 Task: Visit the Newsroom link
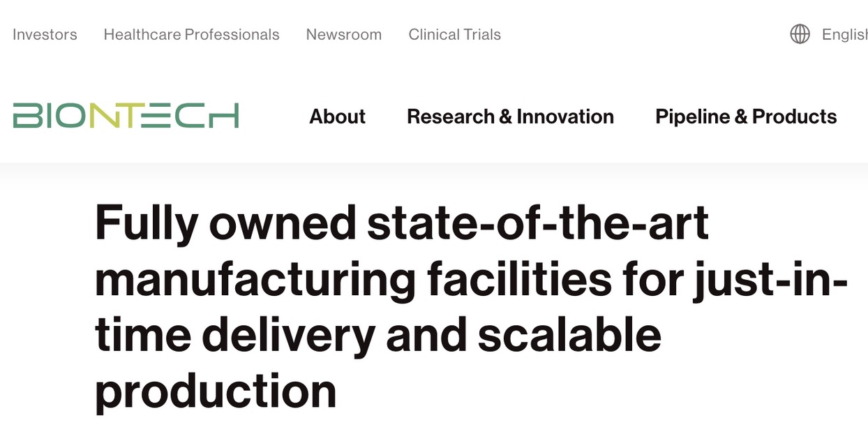pos(343,34)
